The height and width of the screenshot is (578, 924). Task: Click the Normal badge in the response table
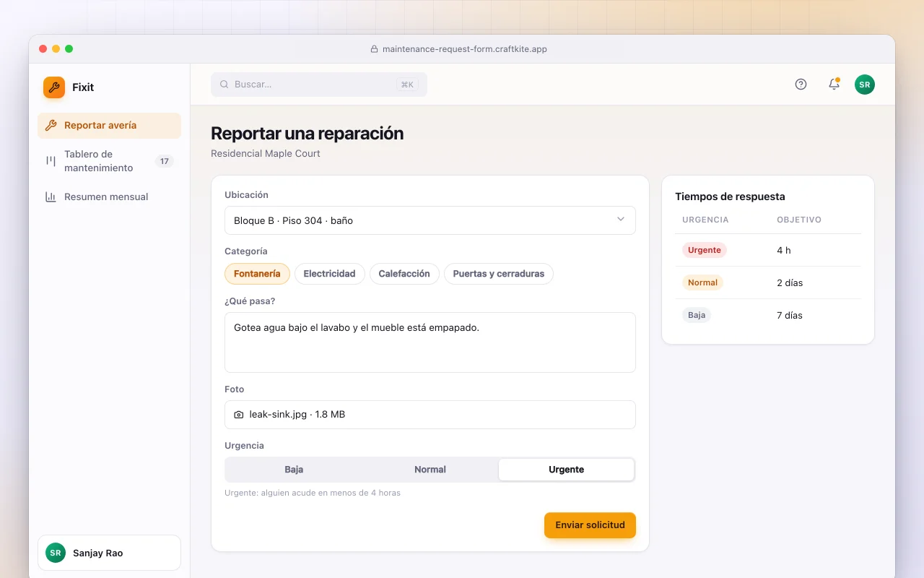pyautogui.click(x=702, y=282)
